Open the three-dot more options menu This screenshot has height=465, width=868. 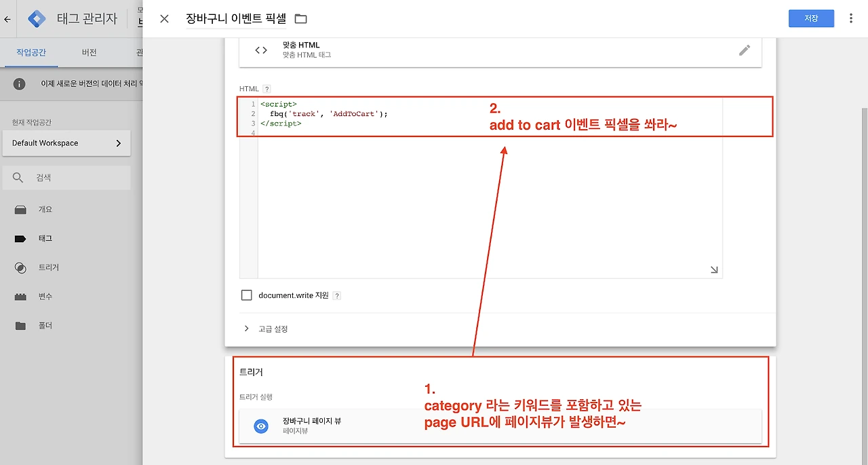click(851, 18)
